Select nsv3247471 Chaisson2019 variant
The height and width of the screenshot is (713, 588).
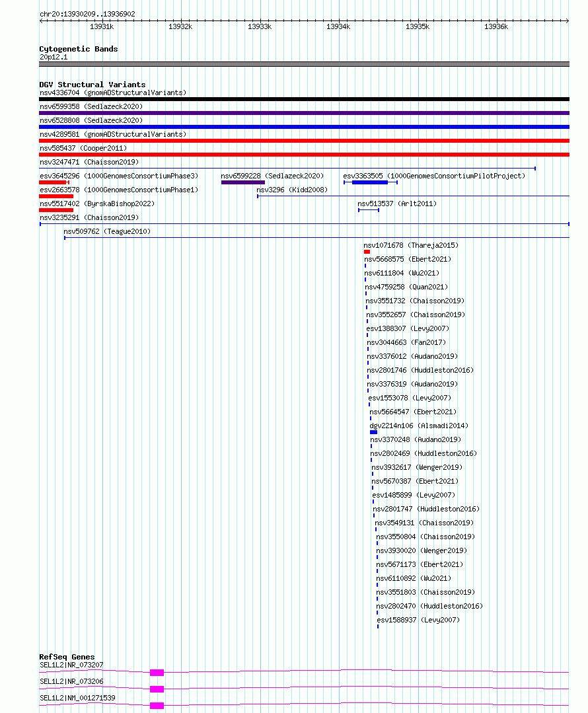(89, 162)
